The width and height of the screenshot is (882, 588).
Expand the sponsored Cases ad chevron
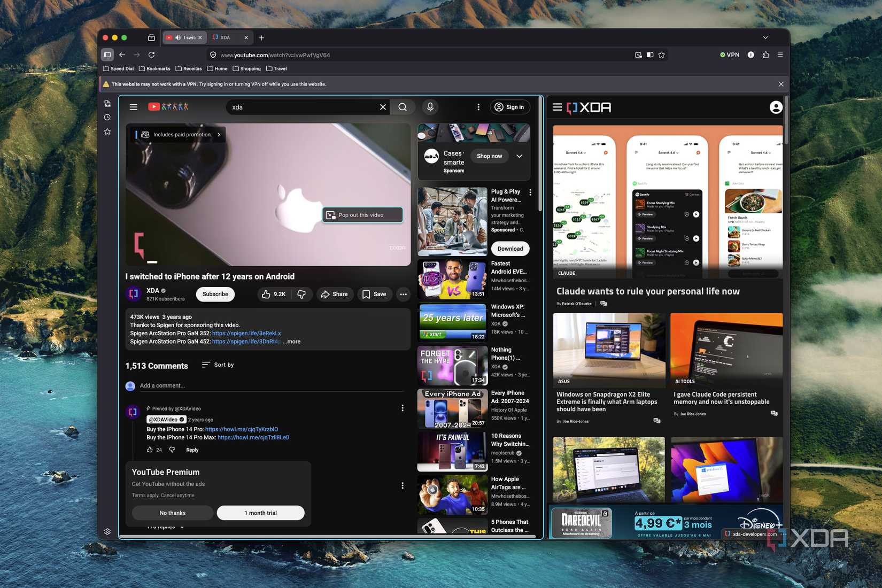coord(519,156)
